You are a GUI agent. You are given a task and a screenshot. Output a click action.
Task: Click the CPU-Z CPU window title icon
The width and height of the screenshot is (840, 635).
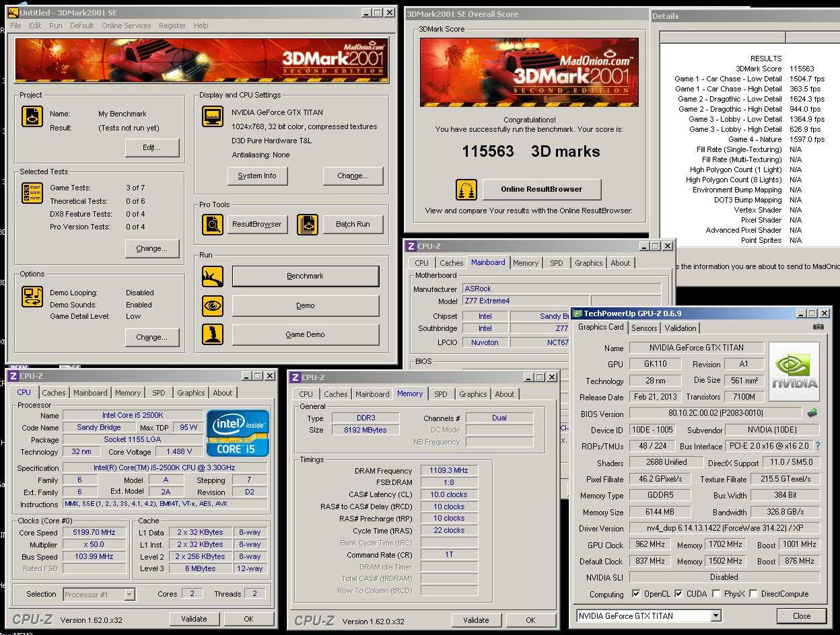tap(13, 376)
